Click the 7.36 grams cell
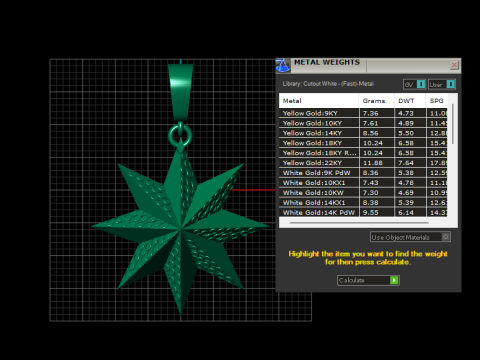 point(377,113)
